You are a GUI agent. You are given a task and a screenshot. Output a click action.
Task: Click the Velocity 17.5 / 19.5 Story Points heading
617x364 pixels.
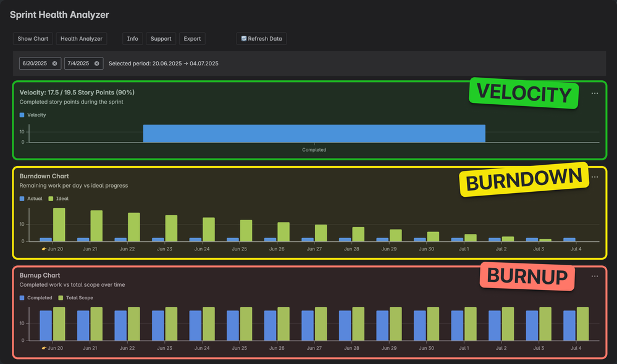(x=77, y=93)
